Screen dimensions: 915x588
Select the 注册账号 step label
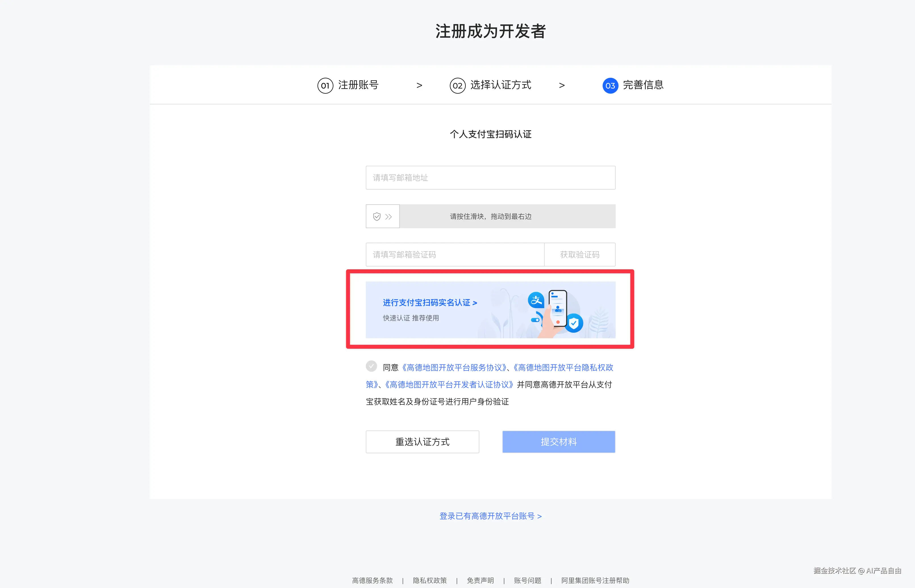pyautogui.click(x=358, y=85)
